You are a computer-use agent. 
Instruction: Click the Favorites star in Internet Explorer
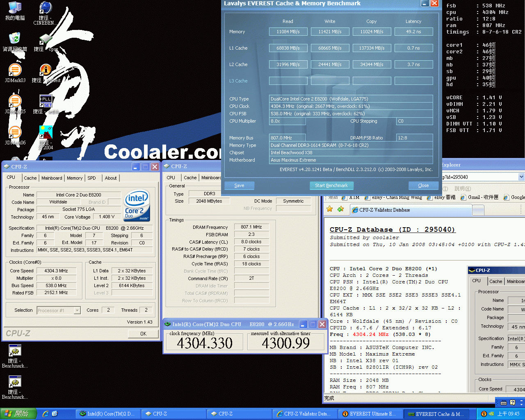tap(329, 209)
